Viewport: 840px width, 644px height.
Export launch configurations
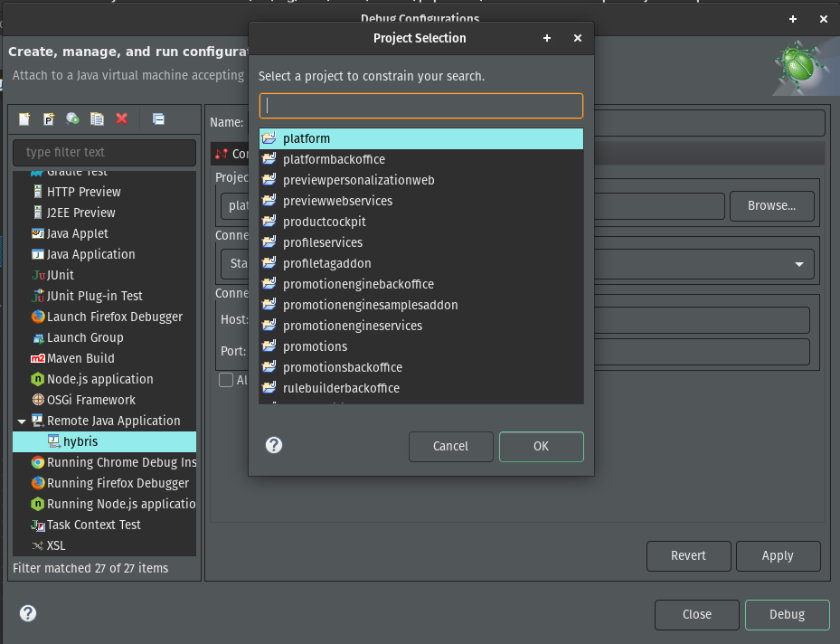72,118
